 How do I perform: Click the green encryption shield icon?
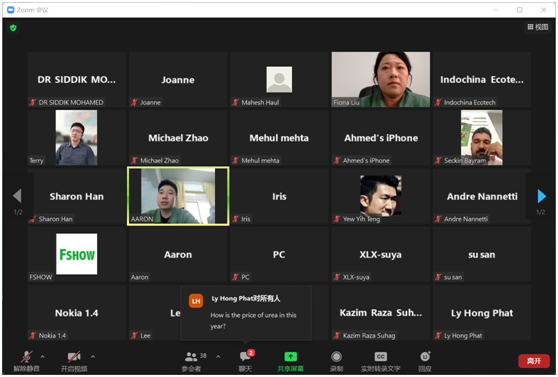(x=13, y=28)
